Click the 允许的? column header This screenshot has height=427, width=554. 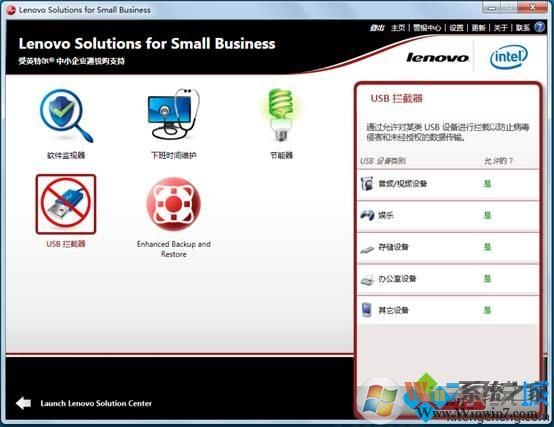coord(498,161)
